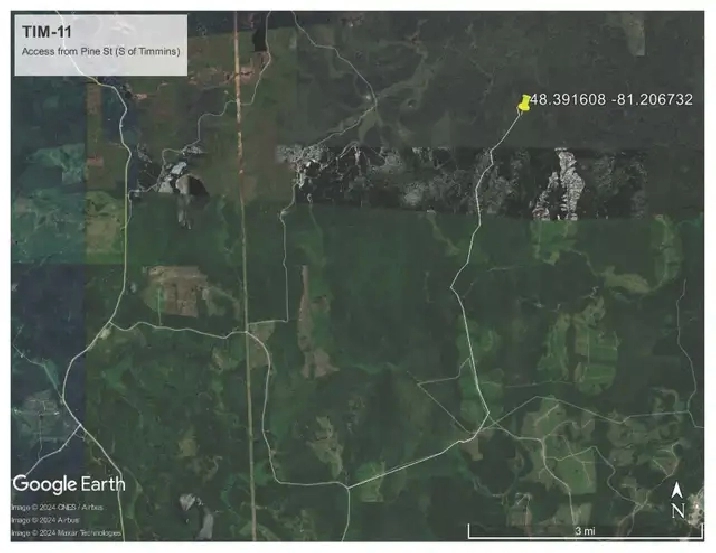Image resolution: width=716 pixels, height=553 pixels.
Task: Click the 3 mi scale label
Action: click(585, 531)
